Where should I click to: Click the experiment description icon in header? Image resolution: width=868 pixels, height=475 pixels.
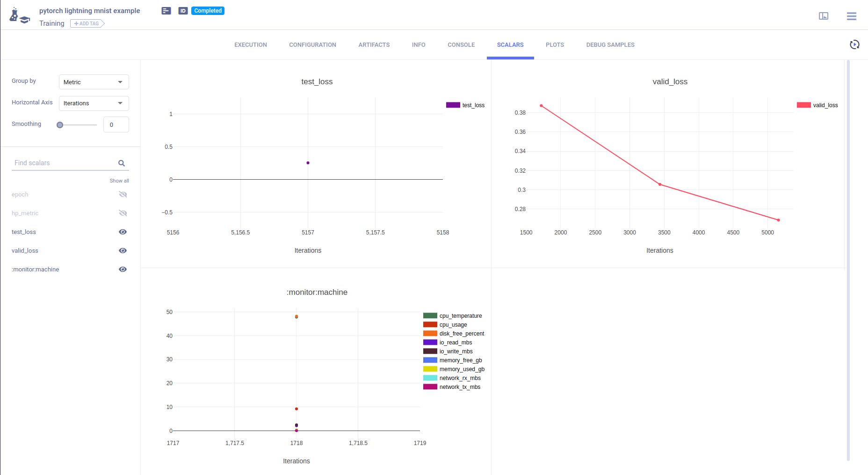(166, 11)
